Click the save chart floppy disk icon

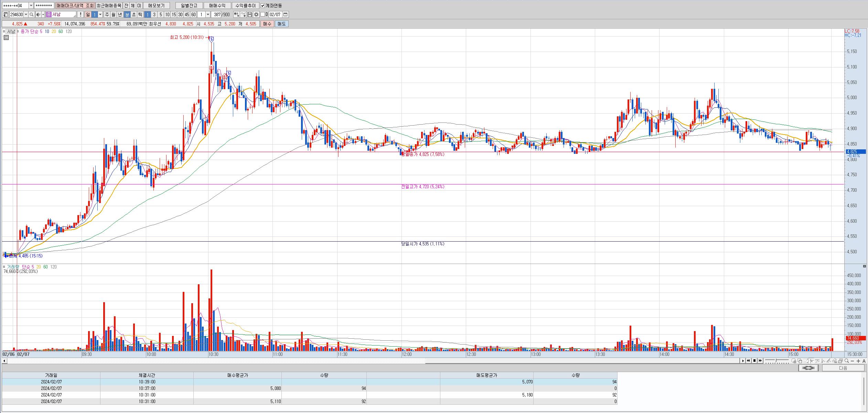[250, 14]
